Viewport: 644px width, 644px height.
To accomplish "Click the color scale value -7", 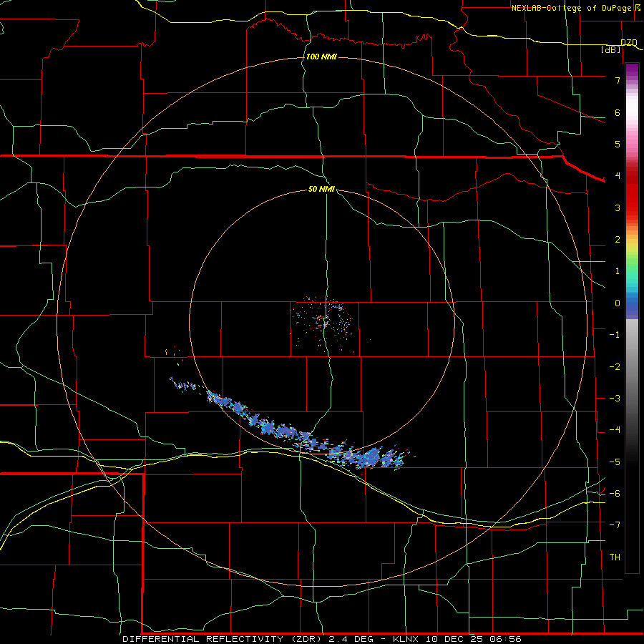I will [x=615, y=525].
